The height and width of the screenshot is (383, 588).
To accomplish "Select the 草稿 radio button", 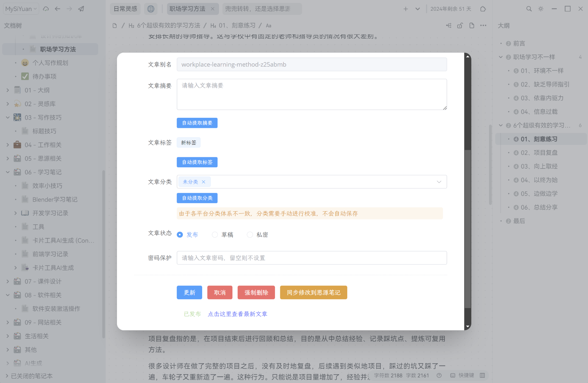I will click(x=214, y=235).
